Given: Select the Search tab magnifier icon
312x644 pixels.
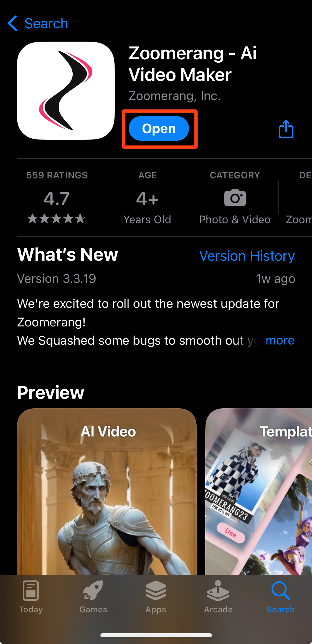Looking at the screenshot, I should (281, 591).
